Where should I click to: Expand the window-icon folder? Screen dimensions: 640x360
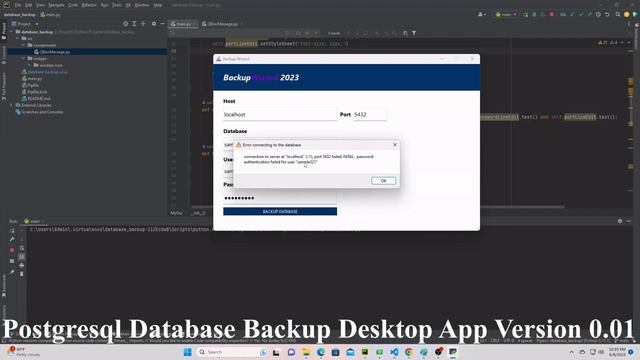29,65
